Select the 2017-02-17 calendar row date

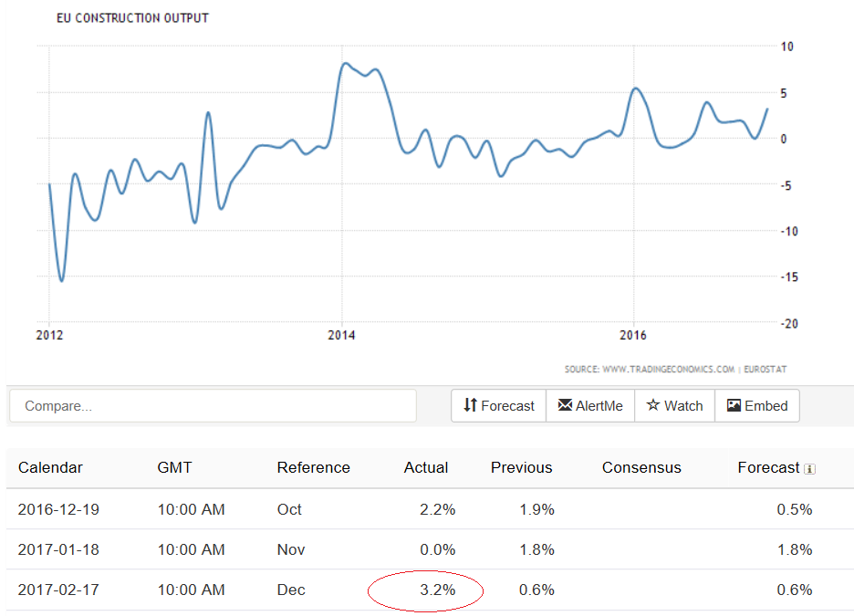click(x=58, y=590)
